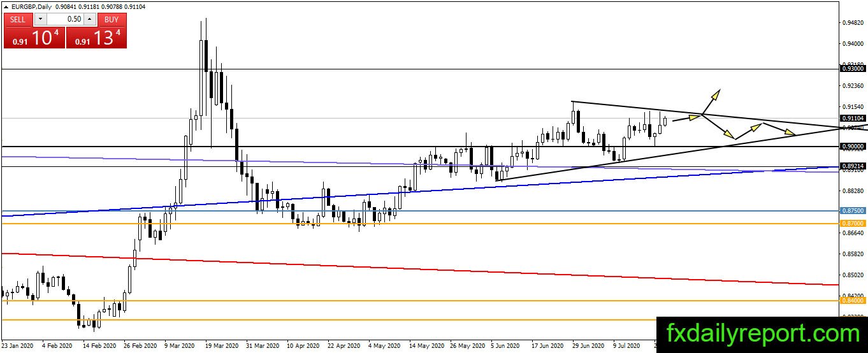Screen dimensions: 868x353
Task: Select the 0.93000 price level label
Action: pyautogui.click(x=853, y=68)
